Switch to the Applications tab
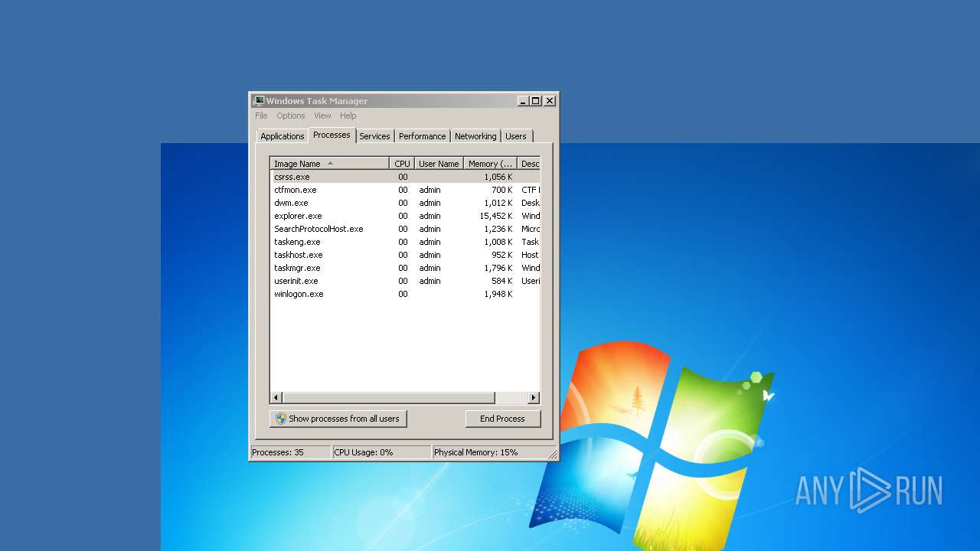Viewport: 980px width, 551px height. coord(283,136)
